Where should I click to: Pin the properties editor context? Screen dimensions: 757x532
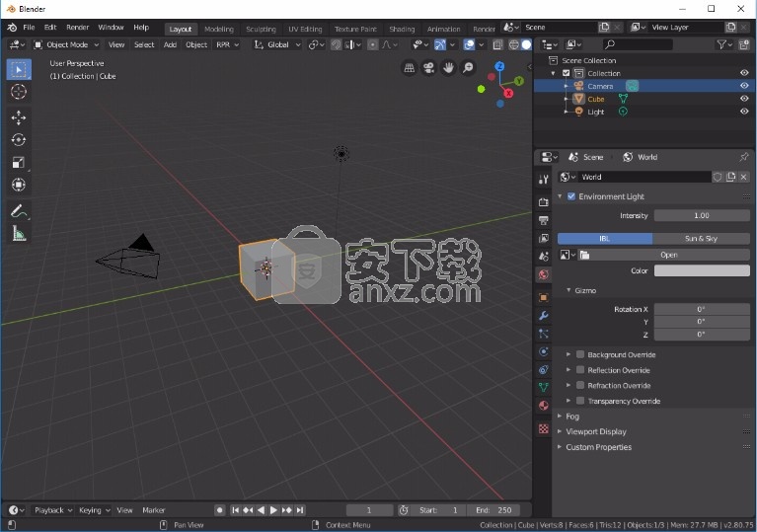(x=743, y=157)
